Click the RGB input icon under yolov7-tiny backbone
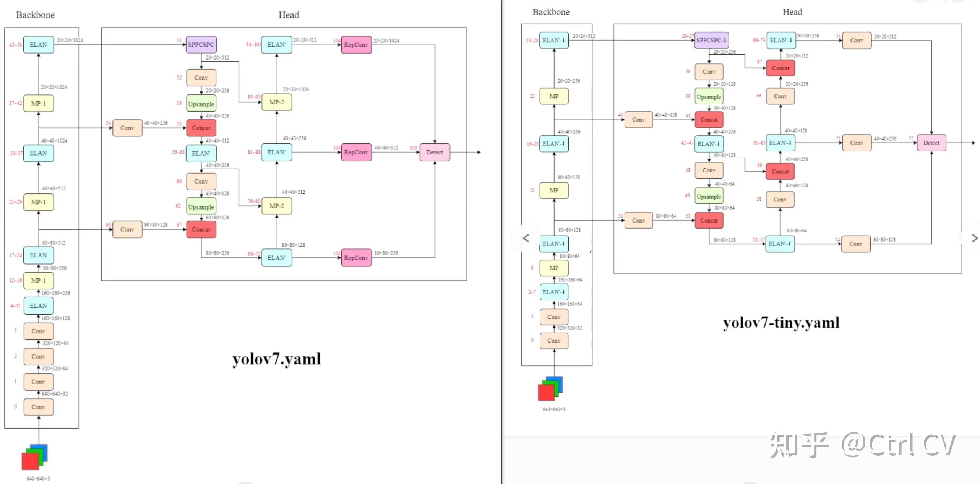Viewport: 980px width, 484px height. [x=550, y=388]
